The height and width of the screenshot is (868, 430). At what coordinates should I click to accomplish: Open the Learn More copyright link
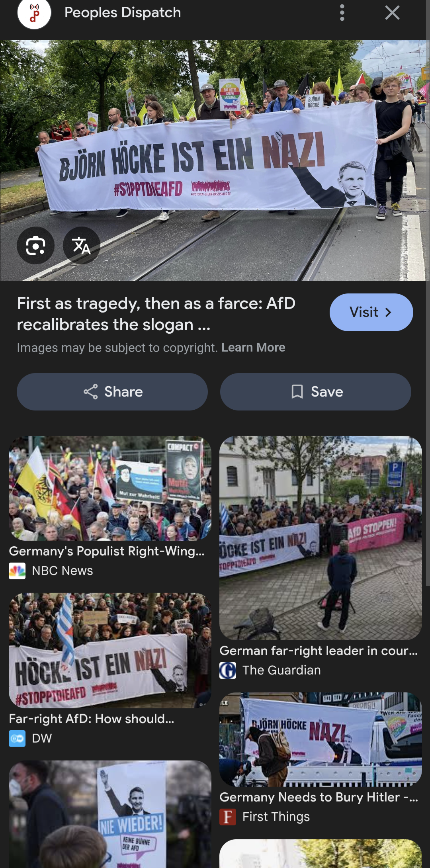click(253, 348)
